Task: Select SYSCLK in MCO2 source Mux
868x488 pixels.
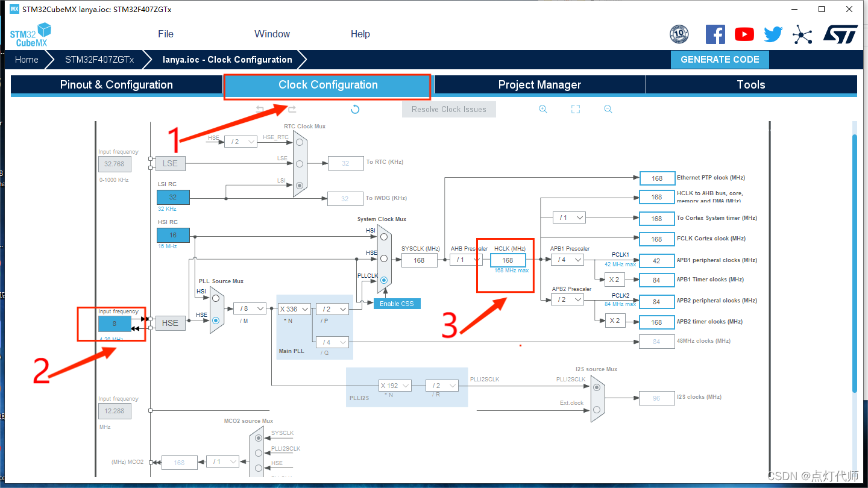Action: [259, 438]
